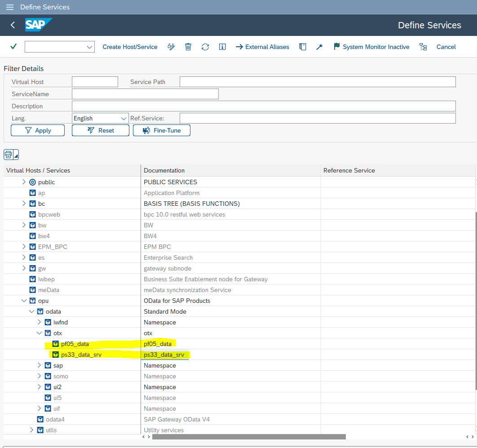Open the transaction command dropdown
This screenshot has width=477, height=448.
click(89, 47)
